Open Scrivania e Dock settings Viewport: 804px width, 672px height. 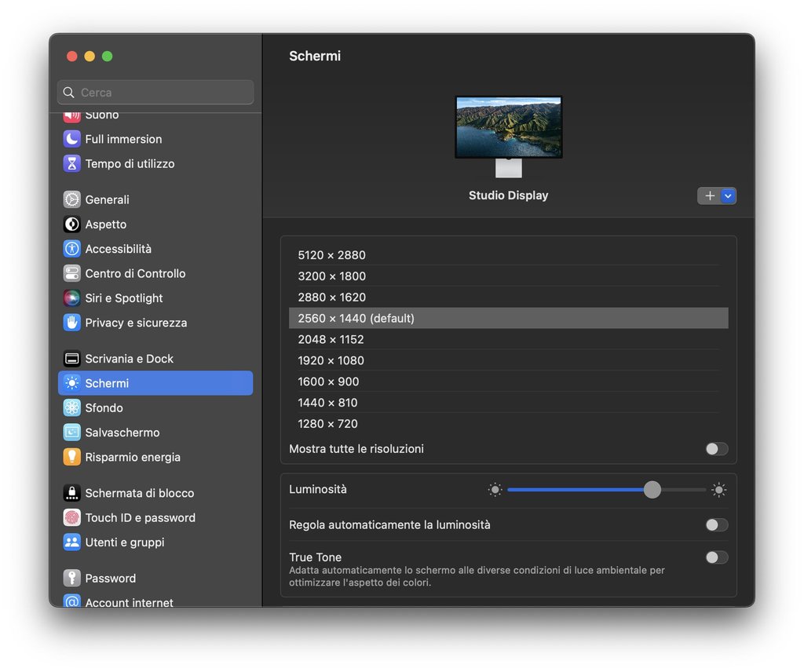point(130,359)
